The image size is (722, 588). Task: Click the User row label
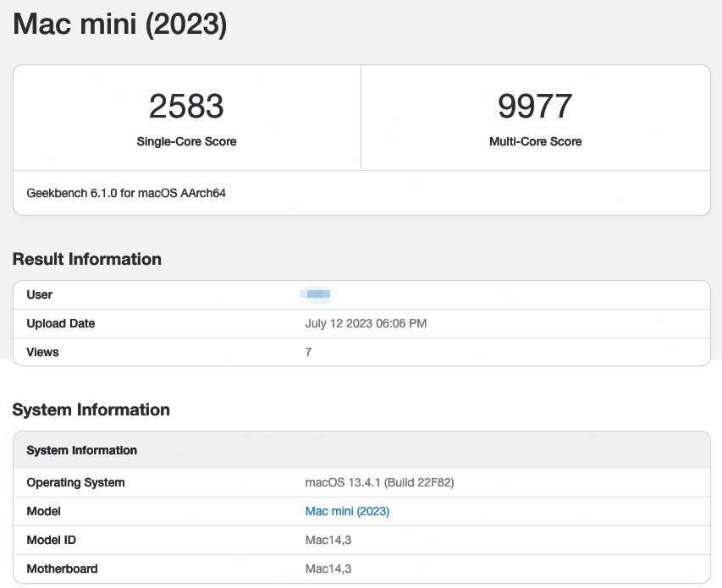pyautogui.click(x=40, y=294)
